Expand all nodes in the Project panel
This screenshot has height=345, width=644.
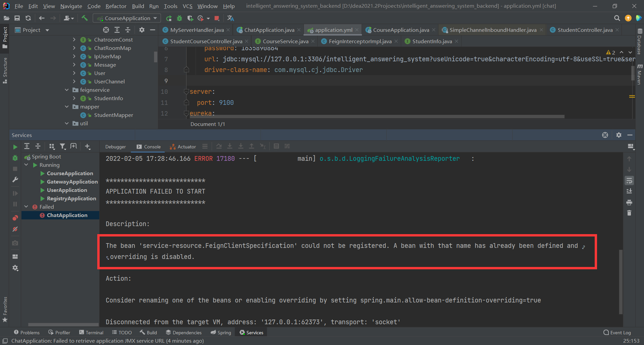[x=117, y=30]
